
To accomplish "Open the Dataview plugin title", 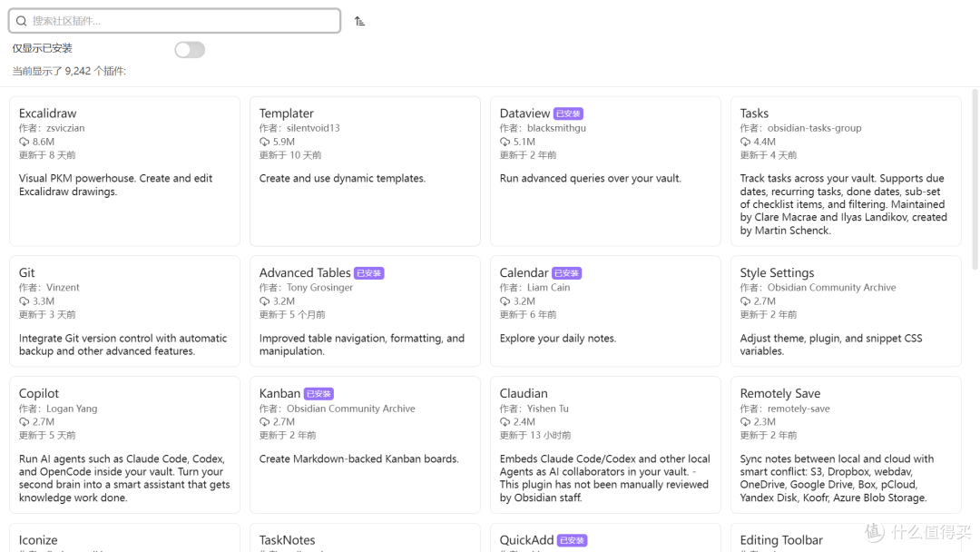I will point(524,113).
